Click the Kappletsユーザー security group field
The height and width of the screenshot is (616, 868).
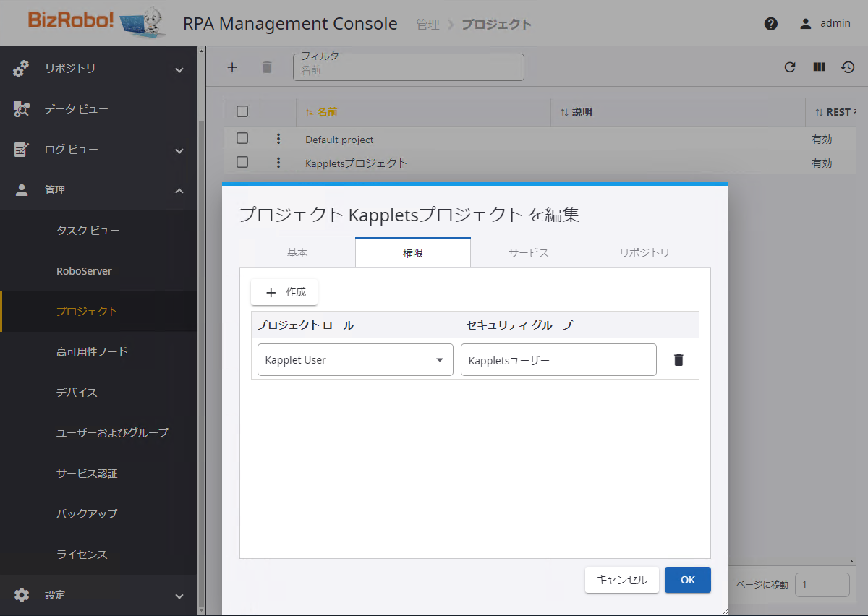(x=558, y=359)
